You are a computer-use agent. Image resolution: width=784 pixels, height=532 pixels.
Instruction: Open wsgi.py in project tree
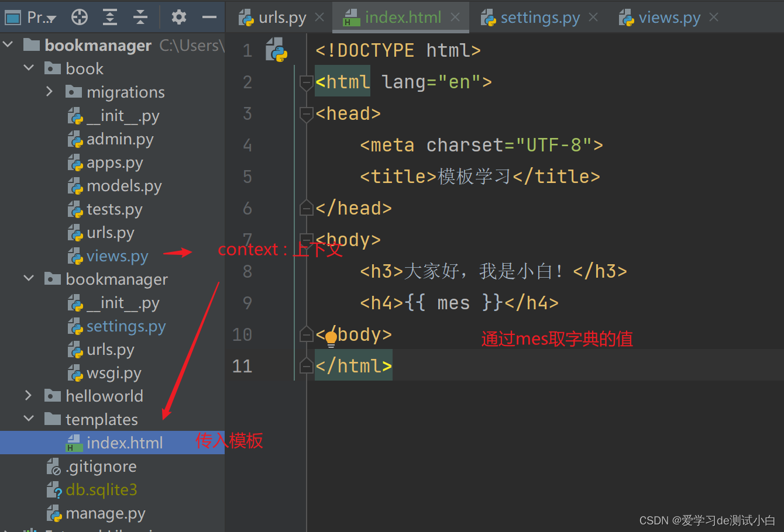pos(114,373)
